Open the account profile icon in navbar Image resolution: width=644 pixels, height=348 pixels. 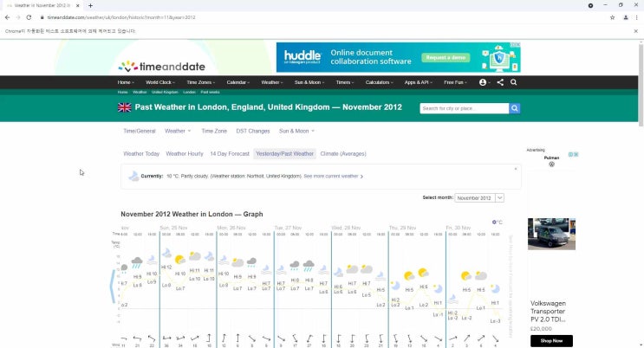pyautogui.click(x=483, y=82)
